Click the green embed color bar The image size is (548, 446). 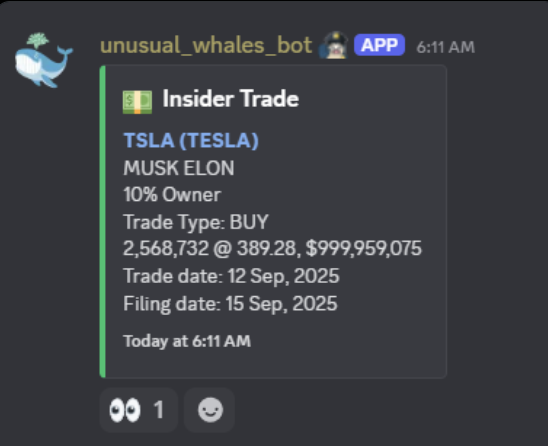[x=102, y=222]
